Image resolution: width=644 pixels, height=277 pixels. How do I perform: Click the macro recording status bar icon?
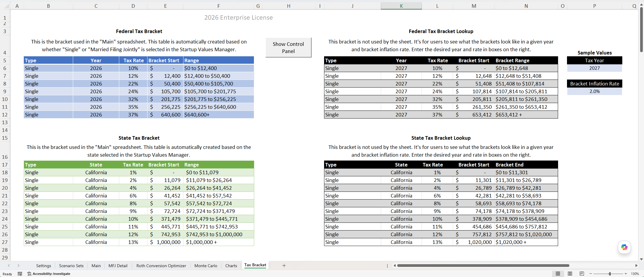(x=20, y=274)
